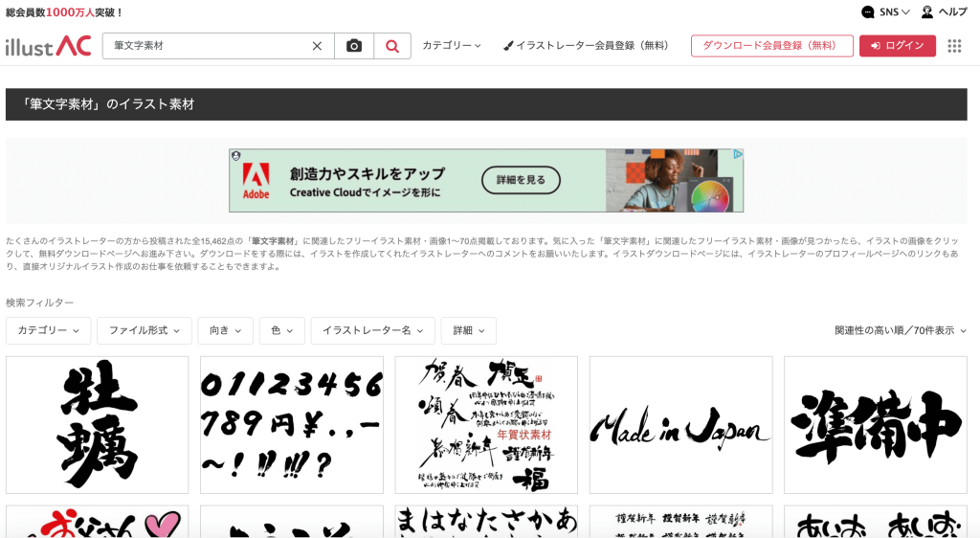Open the 色 filter dropdown

click(282, 330)
